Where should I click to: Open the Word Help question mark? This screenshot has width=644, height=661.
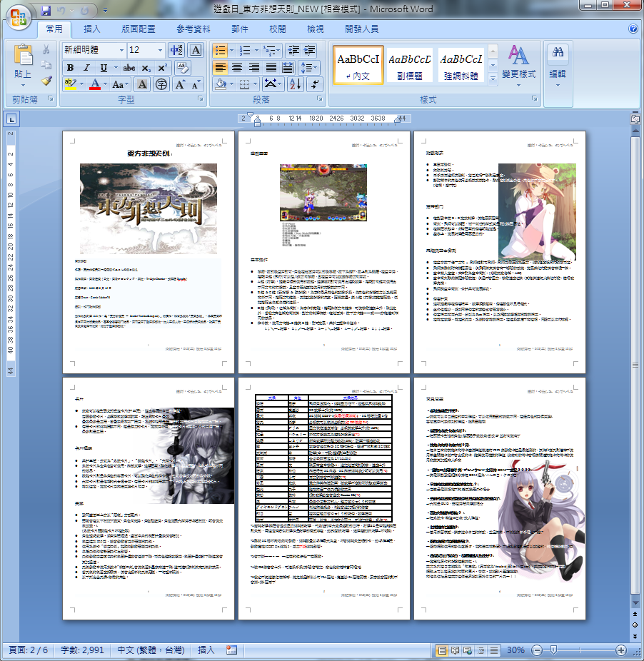coord(633,29)
